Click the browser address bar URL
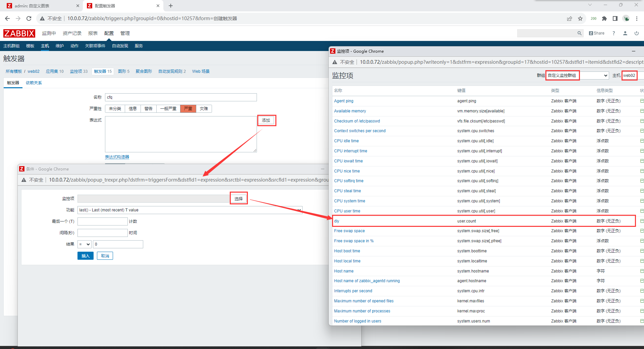Image resolution: width=644 pixels, height=349 pixels. click(x=152, y=18)
